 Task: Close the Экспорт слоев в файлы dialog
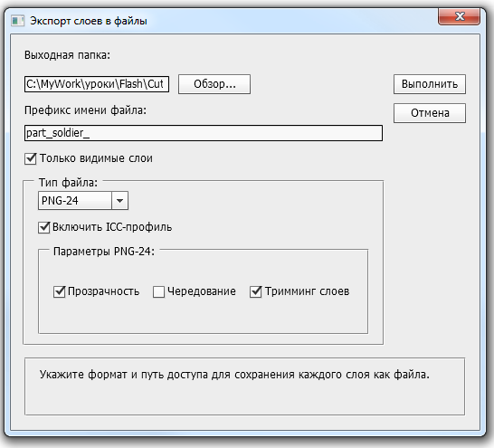click(459, 16)
